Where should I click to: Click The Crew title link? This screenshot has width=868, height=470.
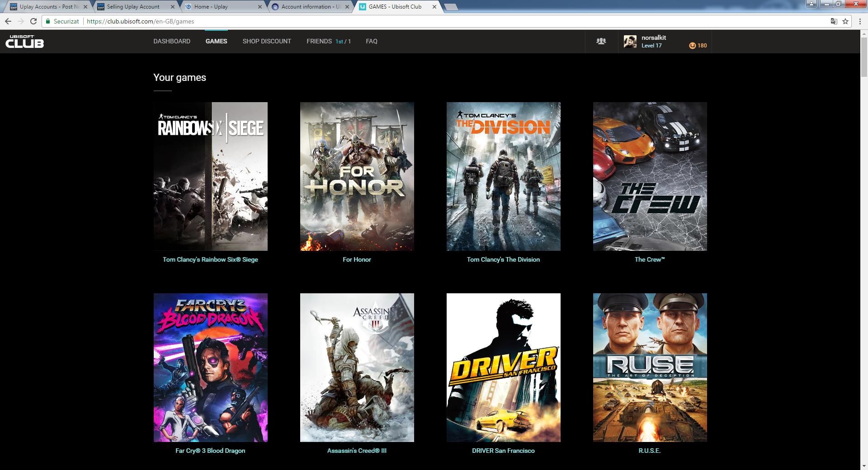(650, 259)
